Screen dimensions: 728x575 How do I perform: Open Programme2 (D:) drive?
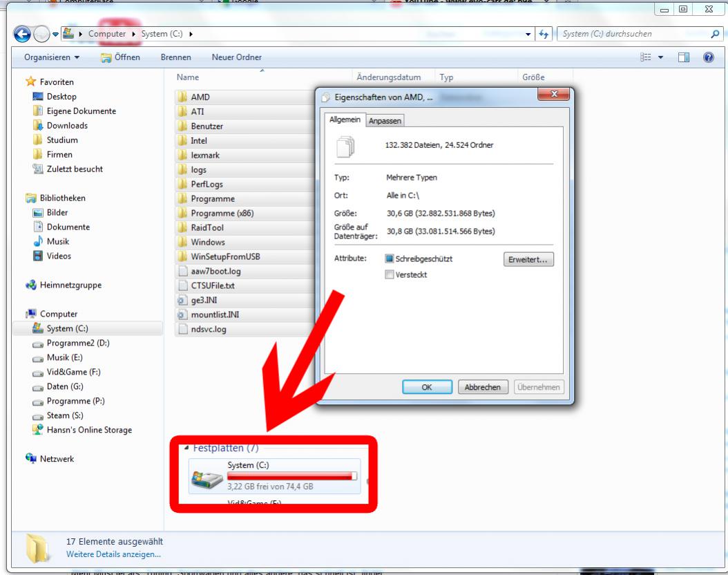pos(78,343)
